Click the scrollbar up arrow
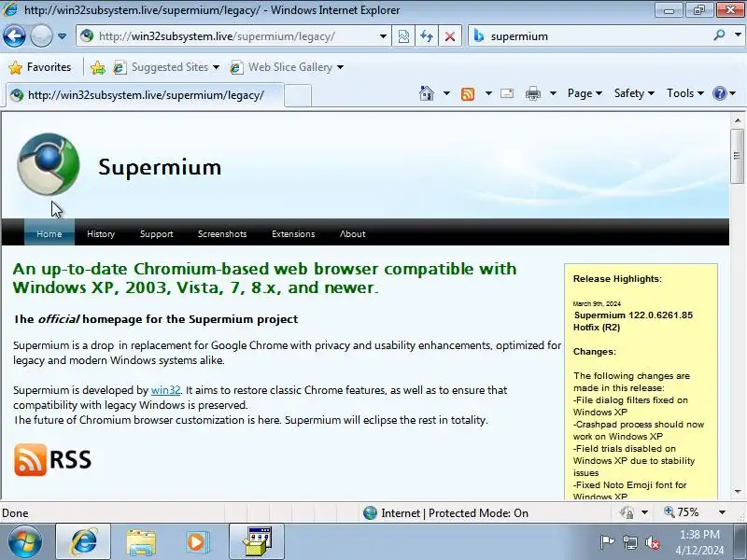The height and width of the screenshot is (560, 747). pos(738,120)
